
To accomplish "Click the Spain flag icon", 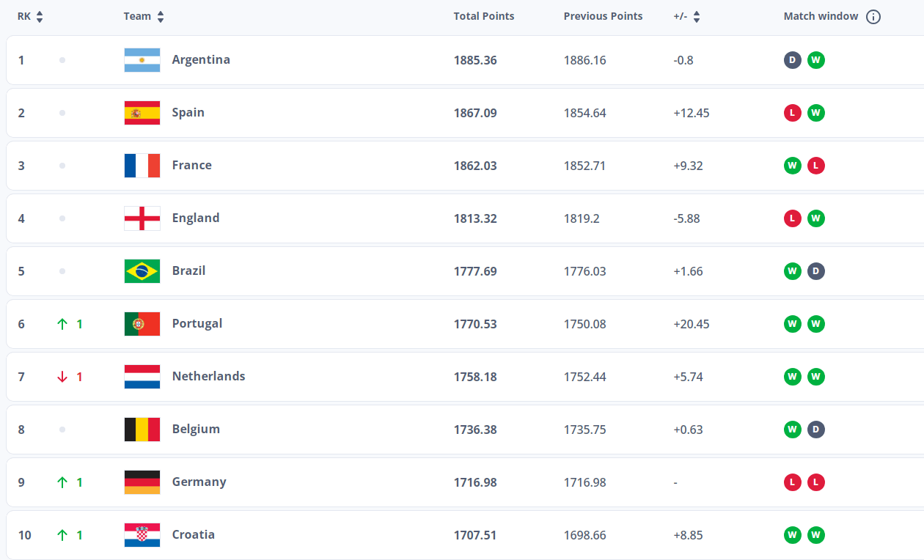I will [x=142, y=113].
